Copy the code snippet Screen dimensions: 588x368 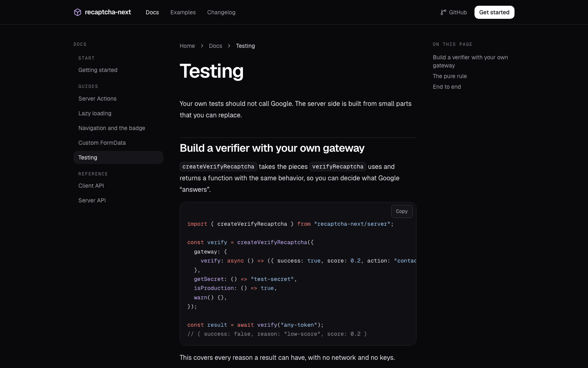pos(402,211)
